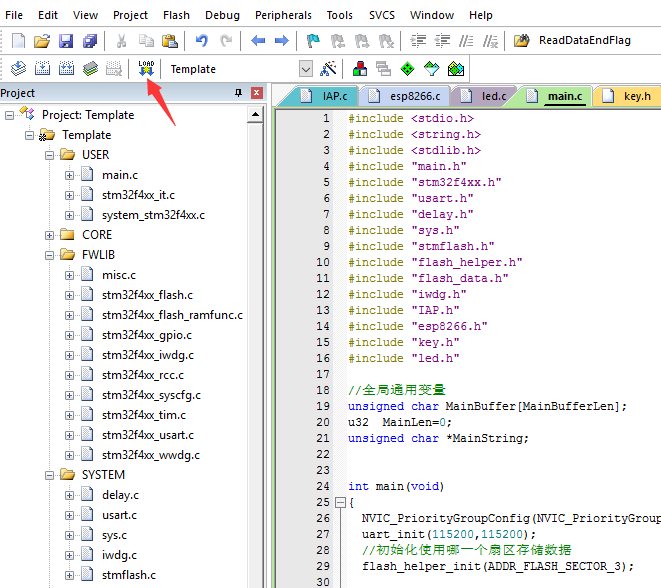Download to flash with LOAD icon
This screenshot has width=661, height=588.
[x=146, y=68]
